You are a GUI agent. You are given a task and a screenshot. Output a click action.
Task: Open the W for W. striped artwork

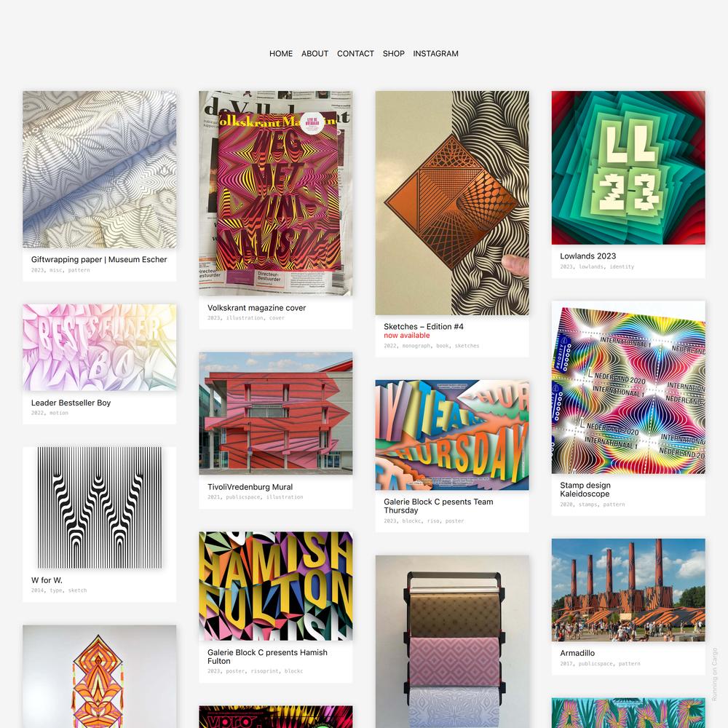click(x=99, y=507)
